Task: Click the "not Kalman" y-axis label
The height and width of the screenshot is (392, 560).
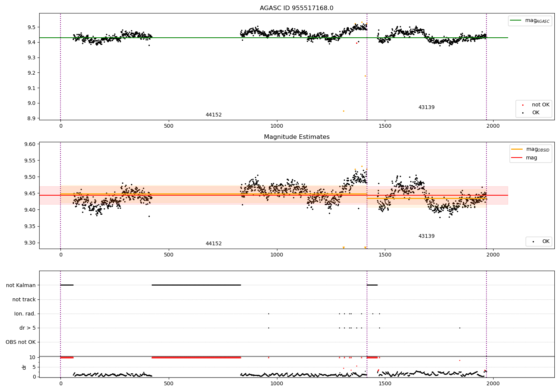Action: point(21,285)
